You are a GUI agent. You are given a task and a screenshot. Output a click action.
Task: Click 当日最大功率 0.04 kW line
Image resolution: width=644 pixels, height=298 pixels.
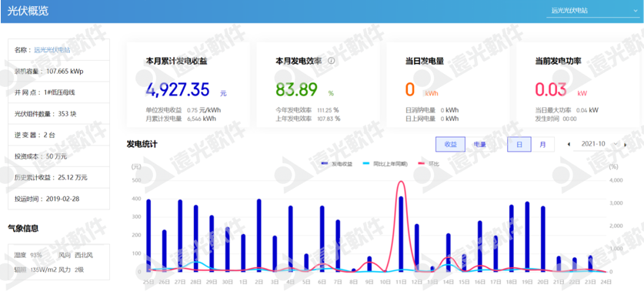tap(567, 110)
